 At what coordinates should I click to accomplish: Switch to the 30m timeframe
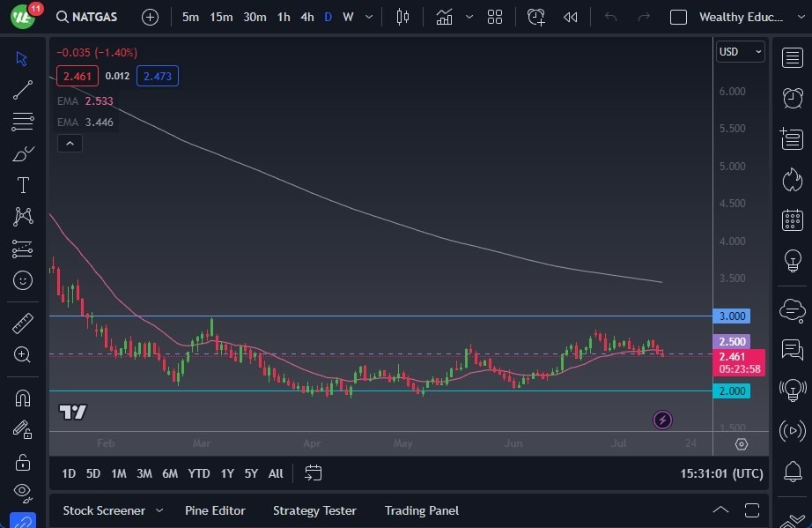(255, 17)
